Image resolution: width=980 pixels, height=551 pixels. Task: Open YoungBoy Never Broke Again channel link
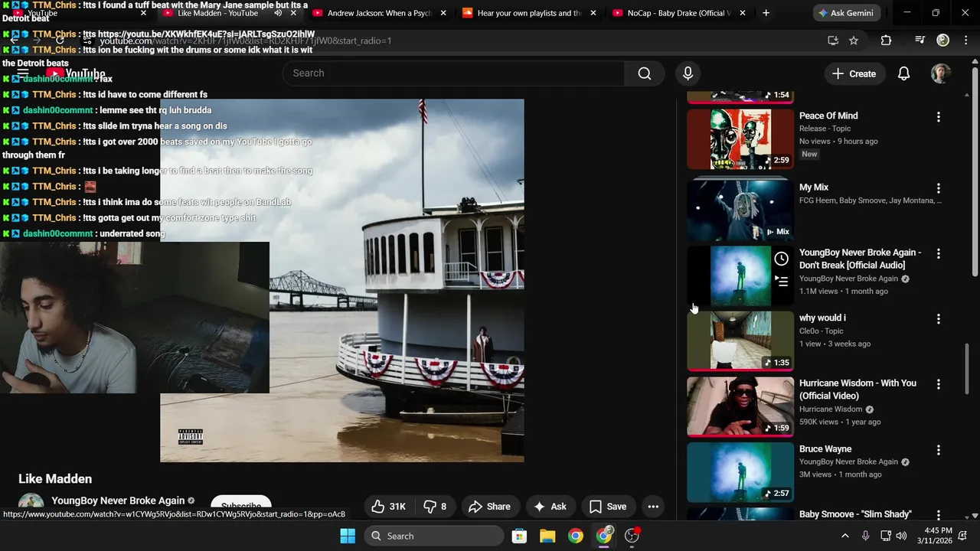[118, 500]
